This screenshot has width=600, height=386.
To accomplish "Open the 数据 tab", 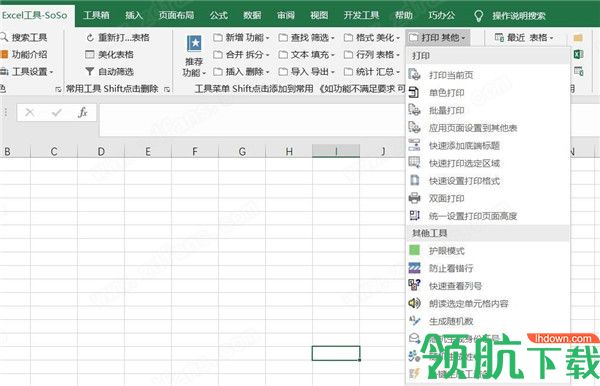I will pyautogui.click(x=252, y=15).
